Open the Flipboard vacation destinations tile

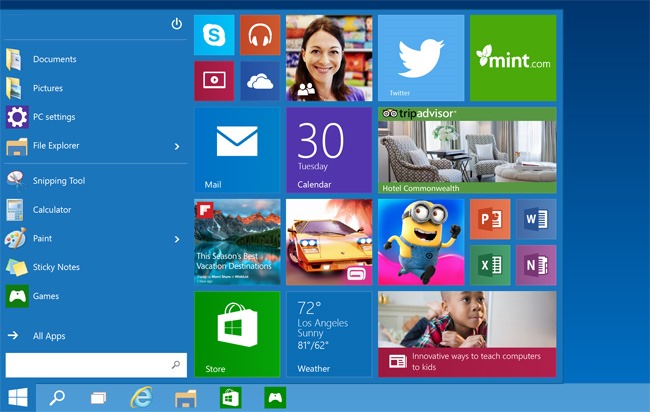237,242
